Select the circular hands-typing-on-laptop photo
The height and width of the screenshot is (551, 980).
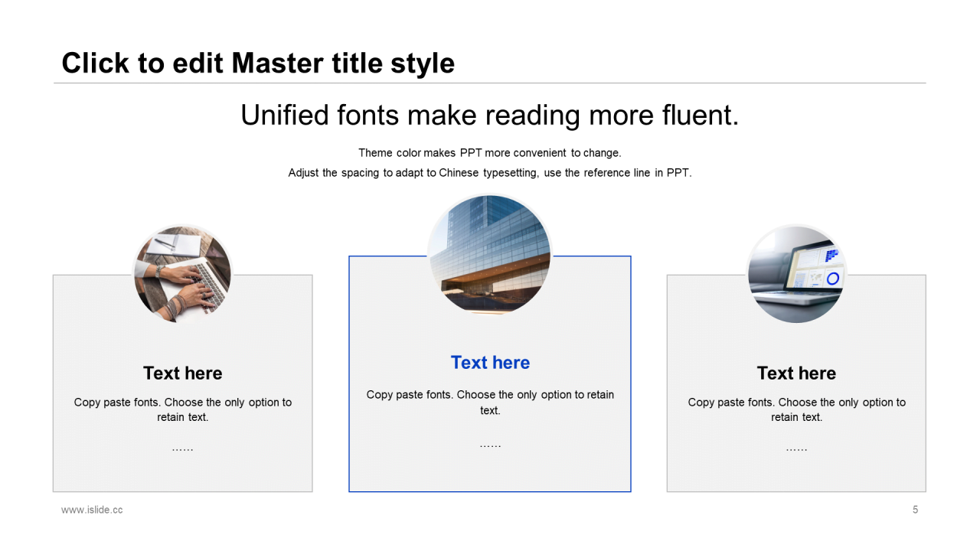pyautogui.click(x=183, y=274)
